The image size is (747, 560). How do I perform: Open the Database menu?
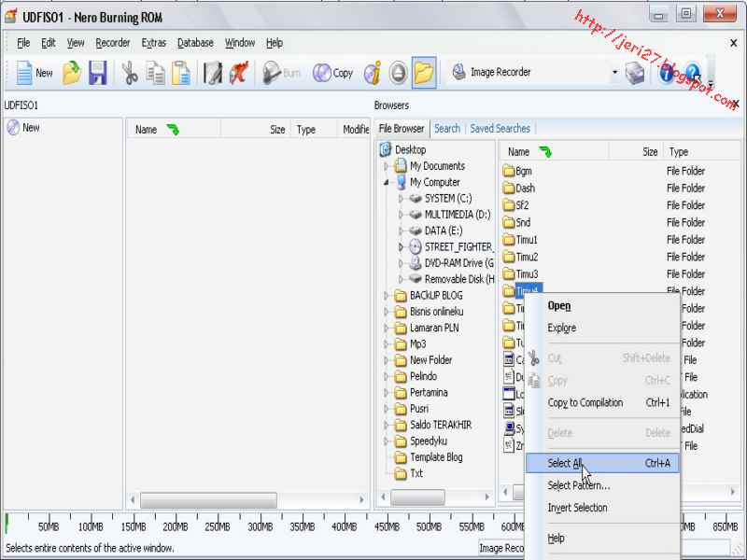(195, 43)
